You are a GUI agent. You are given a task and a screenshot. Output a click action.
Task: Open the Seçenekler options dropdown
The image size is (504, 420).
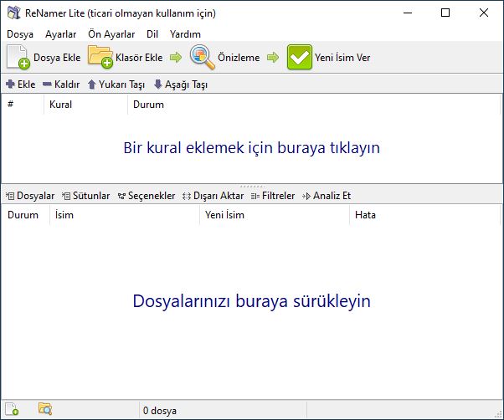[x=147, y=196]
